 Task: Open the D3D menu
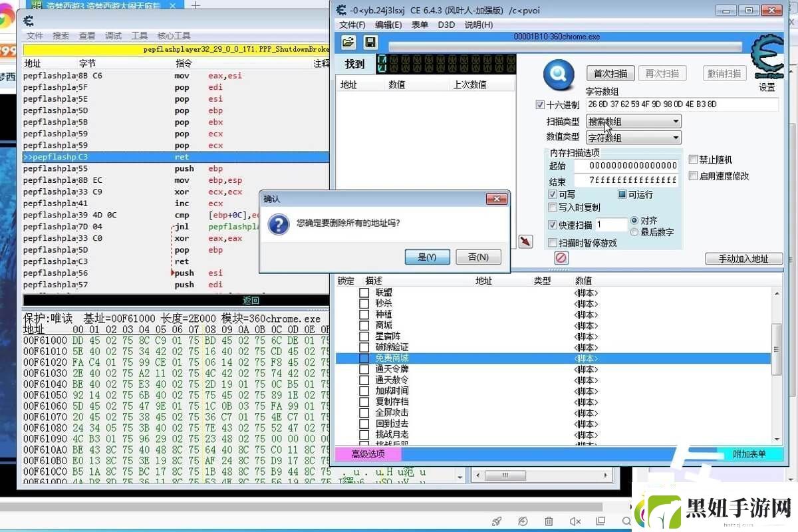[446, 25]
